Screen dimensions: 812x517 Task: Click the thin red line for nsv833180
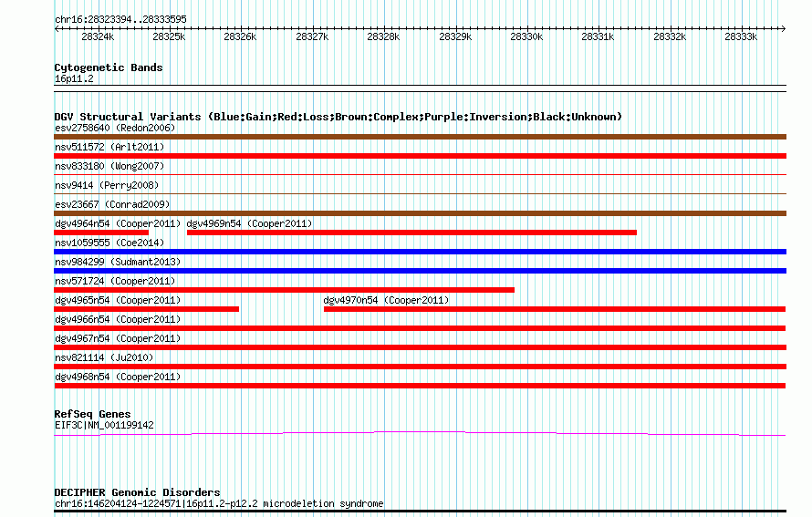coord(420,175)
